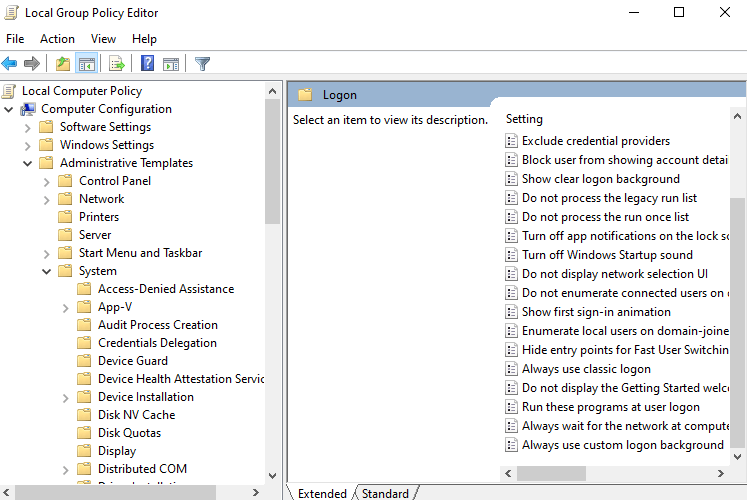Select 'Block user from showing account details' setting
The image size is (747, 500).
(625, 160)
